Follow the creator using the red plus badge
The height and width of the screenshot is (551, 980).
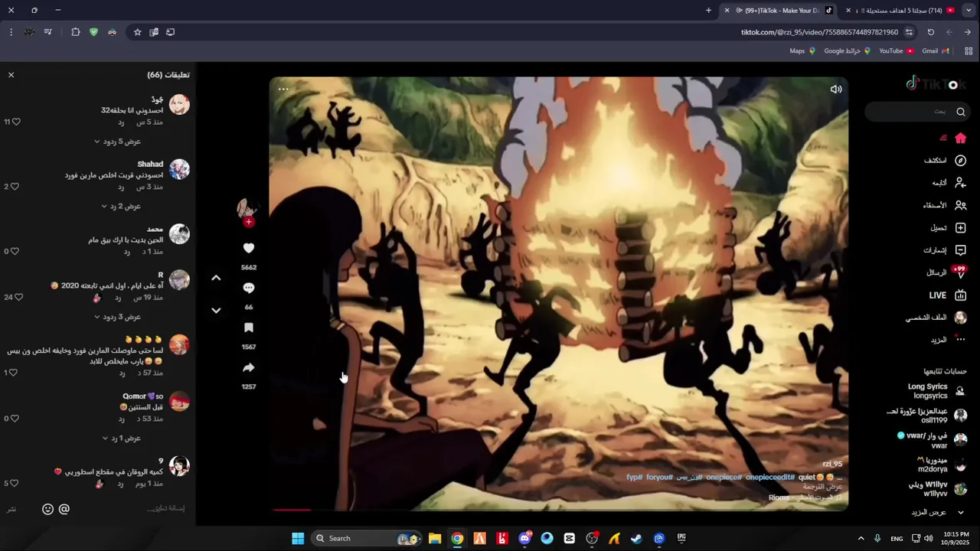[x=248, y=222]
